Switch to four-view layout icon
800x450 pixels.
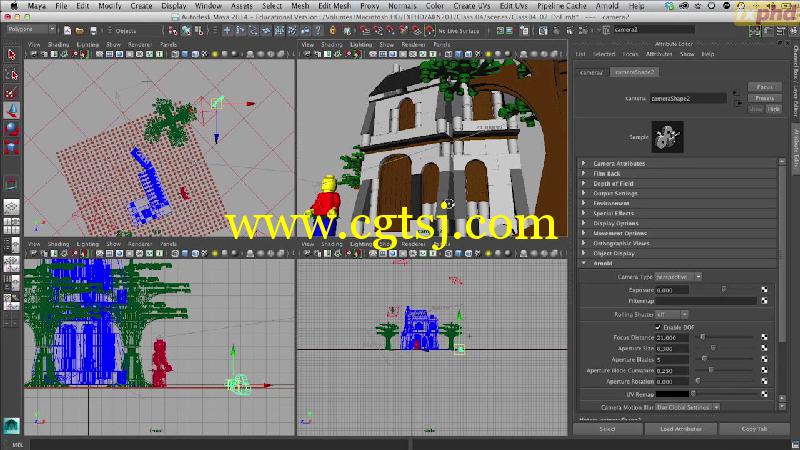coord(12,225)
